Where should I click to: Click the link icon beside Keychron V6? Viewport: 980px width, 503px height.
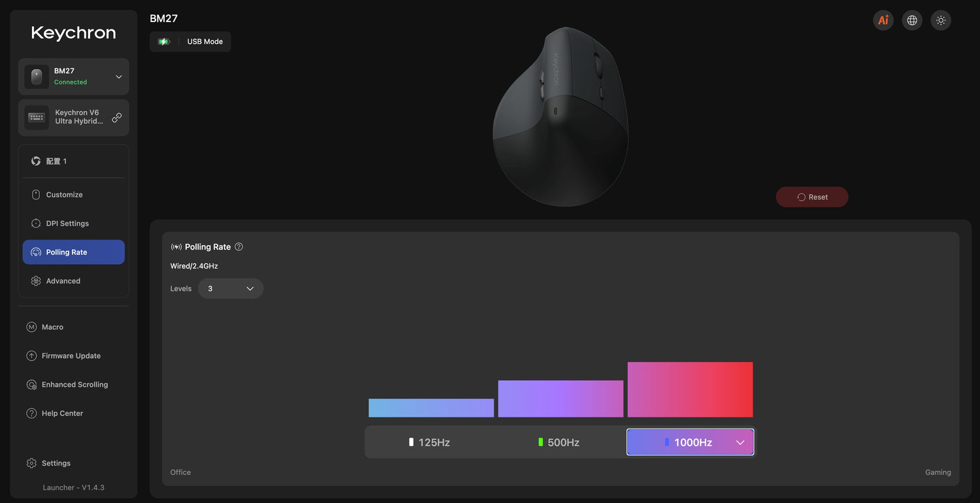click(x=117, y=118)
